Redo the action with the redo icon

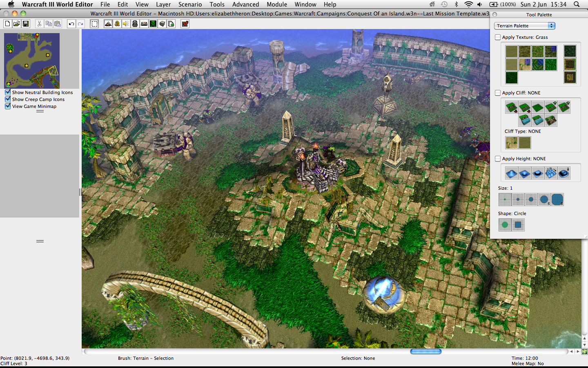[80, 24]
